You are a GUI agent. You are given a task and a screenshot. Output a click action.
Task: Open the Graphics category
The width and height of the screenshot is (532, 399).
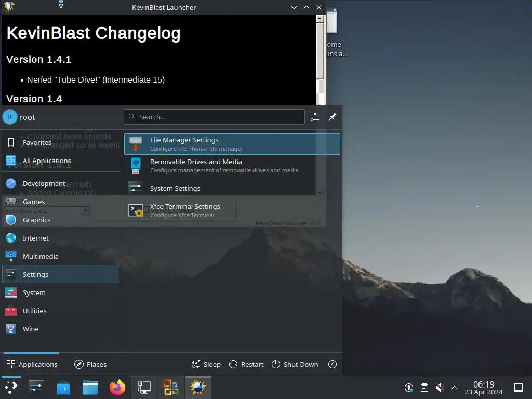tap(61, 220)
